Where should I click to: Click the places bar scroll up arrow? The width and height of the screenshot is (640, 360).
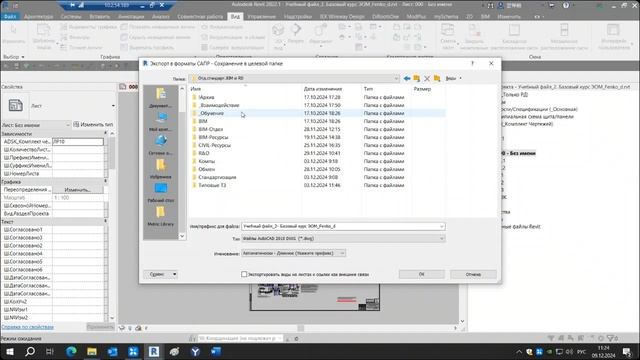tap(182, 89)
